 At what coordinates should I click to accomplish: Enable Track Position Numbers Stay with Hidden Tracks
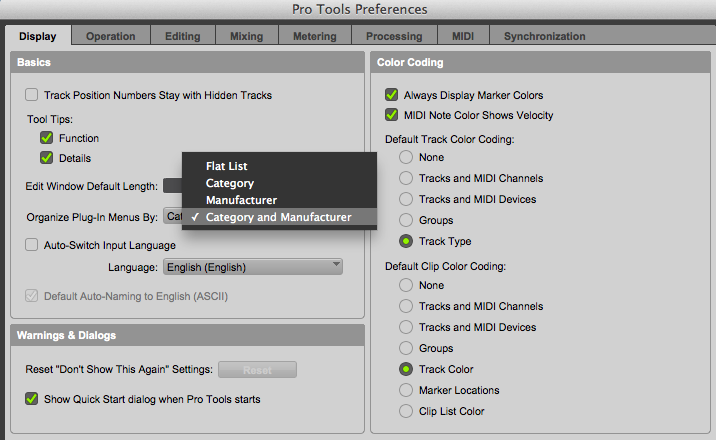(x=32, y=95)
